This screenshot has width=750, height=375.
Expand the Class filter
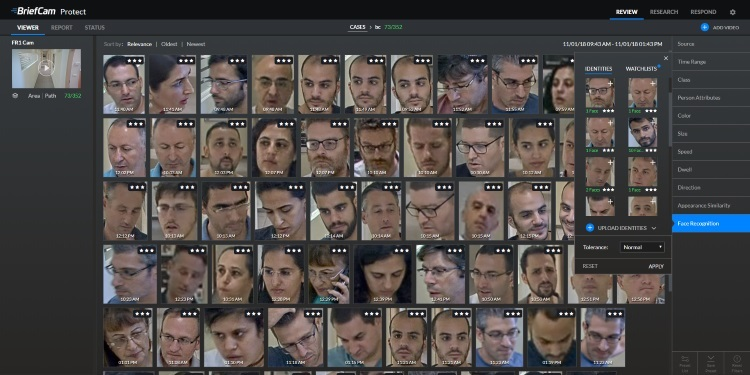click(711, 80)
